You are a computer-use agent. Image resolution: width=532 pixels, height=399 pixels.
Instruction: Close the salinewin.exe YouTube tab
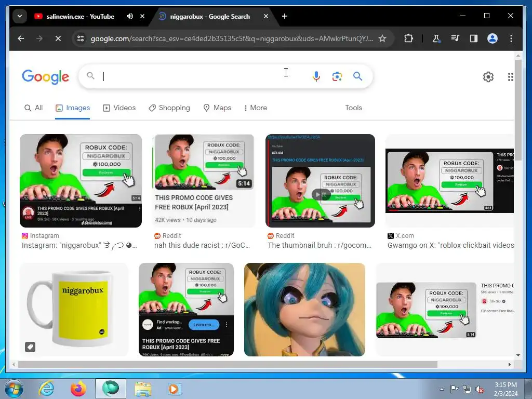tap(142, 16)
